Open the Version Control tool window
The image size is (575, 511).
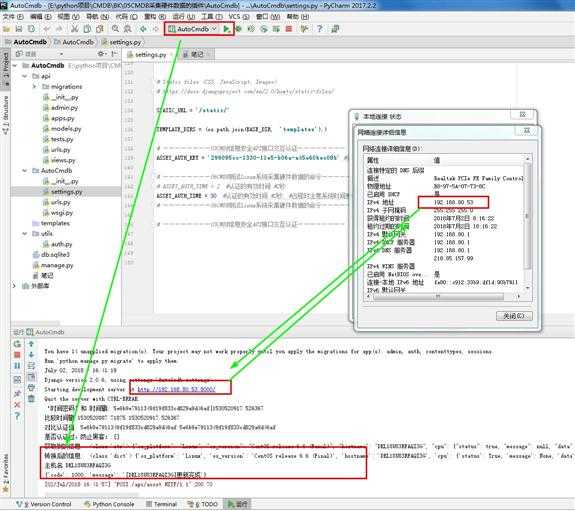[x=44, y=504]
